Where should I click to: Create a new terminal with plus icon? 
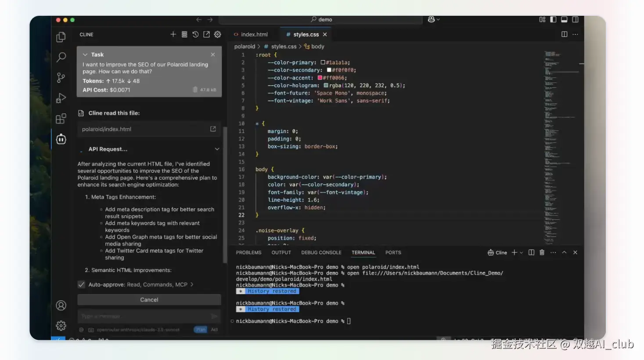tap(514, 252)
